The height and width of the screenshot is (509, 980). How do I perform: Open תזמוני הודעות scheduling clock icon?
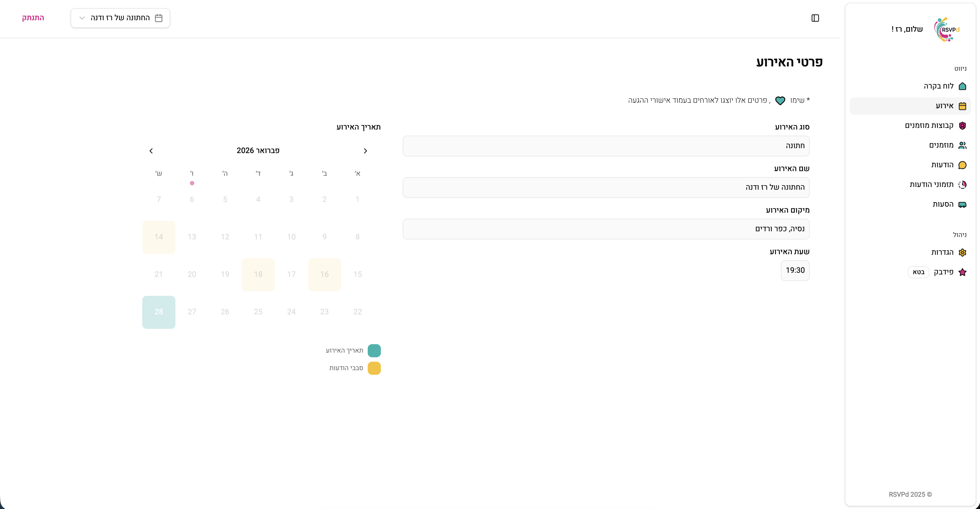962,185
